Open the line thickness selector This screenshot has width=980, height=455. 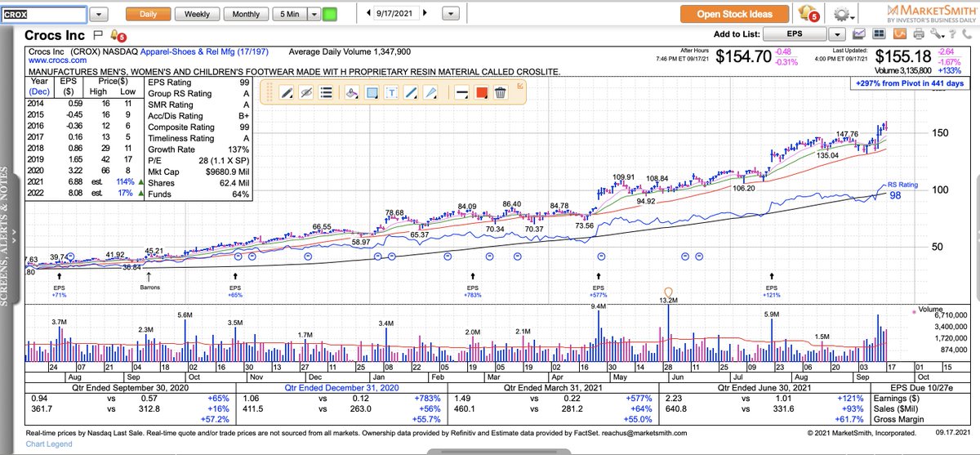tap(461, 93)
